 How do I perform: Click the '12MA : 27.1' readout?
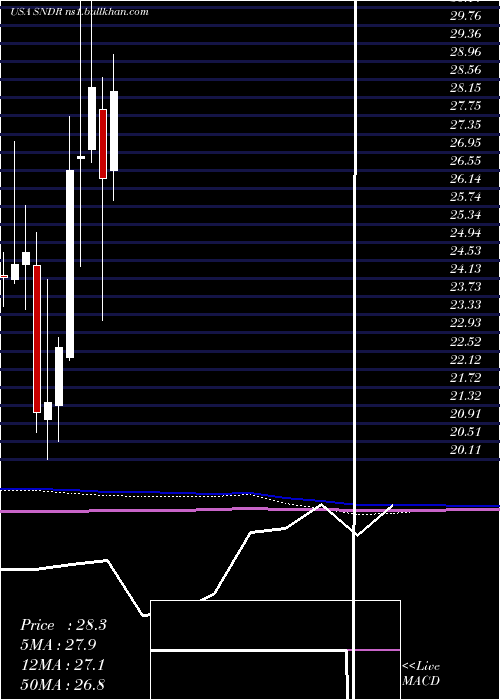click(x=62, y=665)
